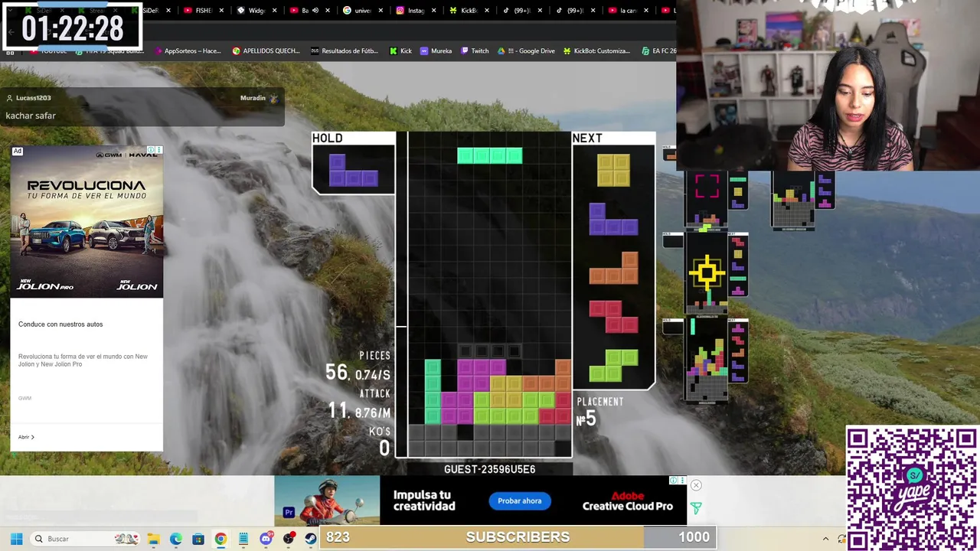Switch to the Google 'univer' tab
The image size is (980, 551).
point(362,11)
